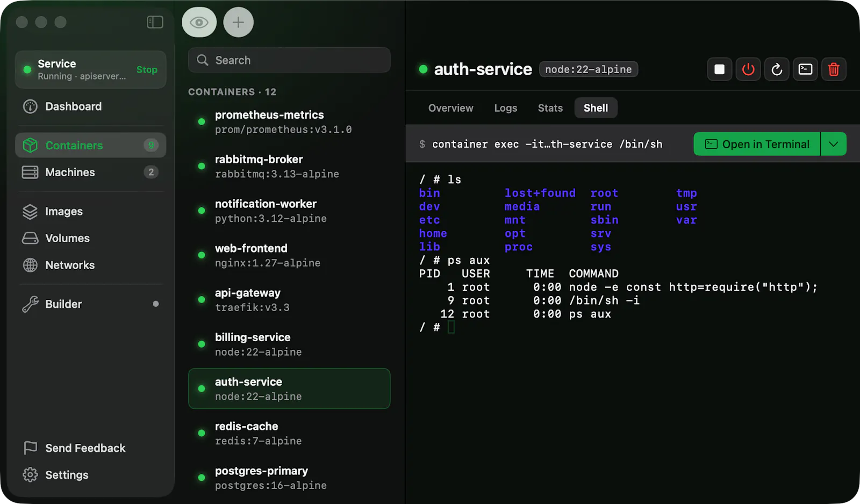Click the Service running status dot

click(x=27, y=70)
